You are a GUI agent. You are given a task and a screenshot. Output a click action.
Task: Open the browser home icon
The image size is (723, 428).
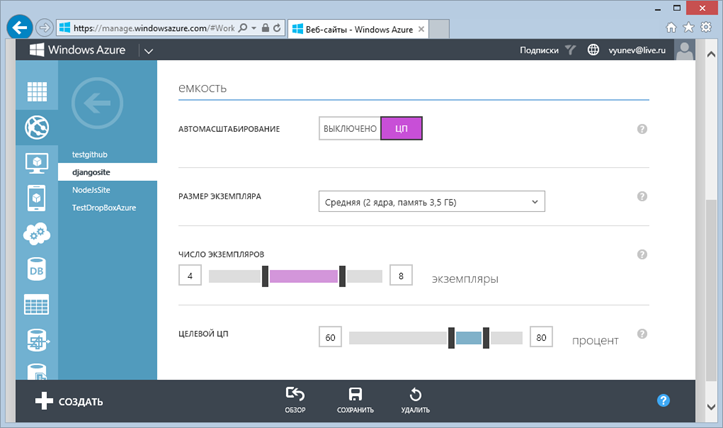pyautogui.click(x=671, y=28)
